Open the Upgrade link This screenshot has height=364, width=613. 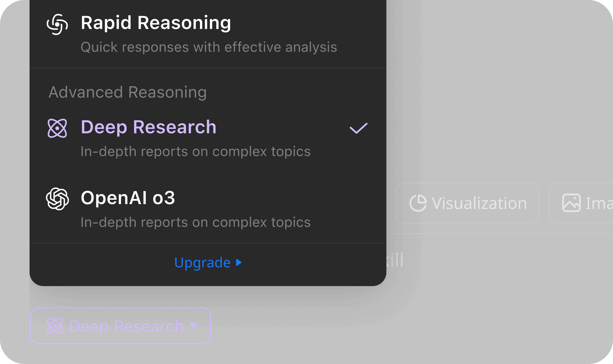[202, 263]
